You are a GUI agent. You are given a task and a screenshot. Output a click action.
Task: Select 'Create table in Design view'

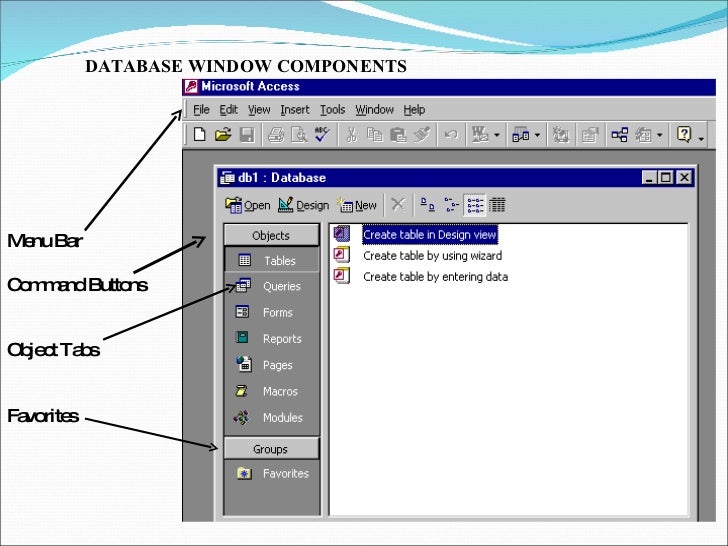coord(430,234)
